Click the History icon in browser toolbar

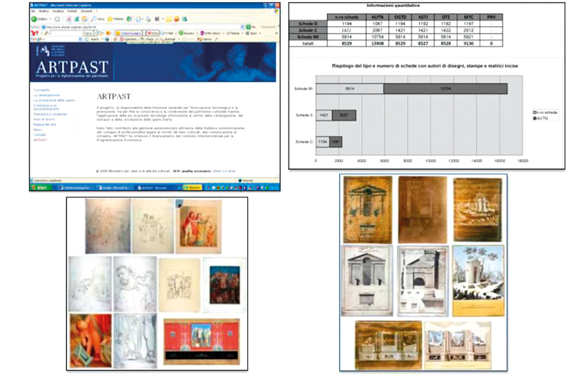pos(129,19)
